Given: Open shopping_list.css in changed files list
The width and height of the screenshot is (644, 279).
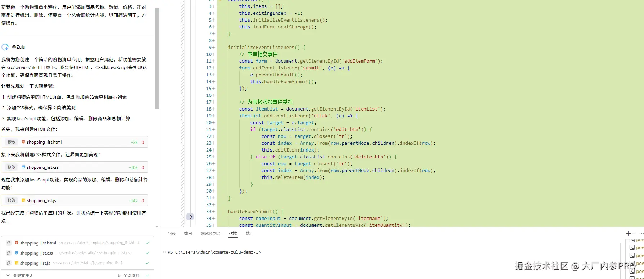Looking at the screenshot, I should 36,253.
